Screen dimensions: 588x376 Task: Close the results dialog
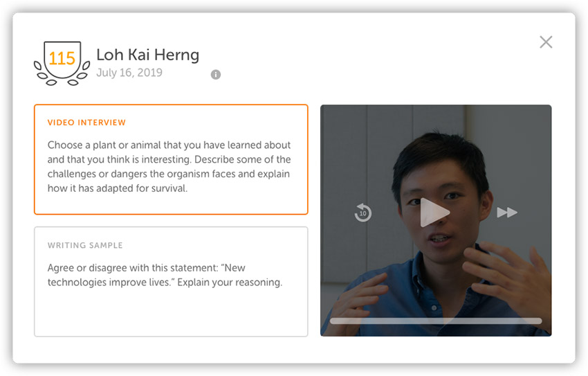coord(546,42)
